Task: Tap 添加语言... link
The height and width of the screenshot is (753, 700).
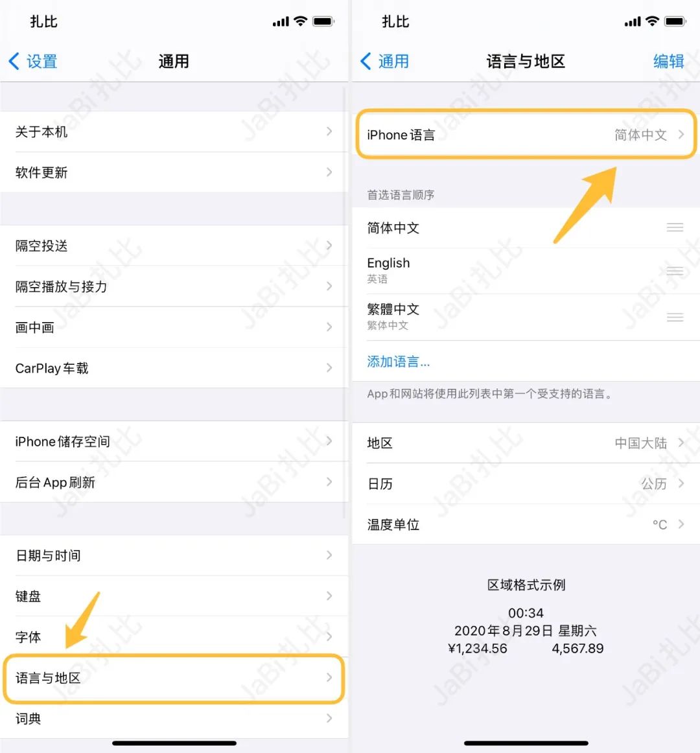Action: tap(398, 361)
